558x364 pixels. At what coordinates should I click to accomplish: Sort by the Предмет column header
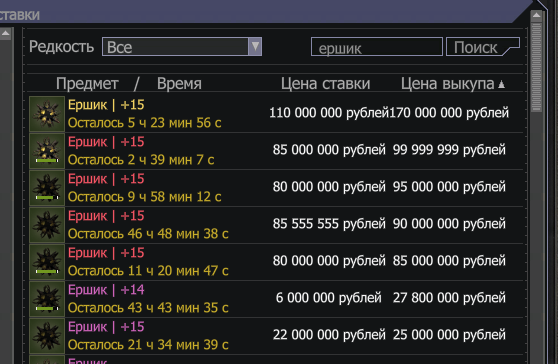(x=87, y=84)
